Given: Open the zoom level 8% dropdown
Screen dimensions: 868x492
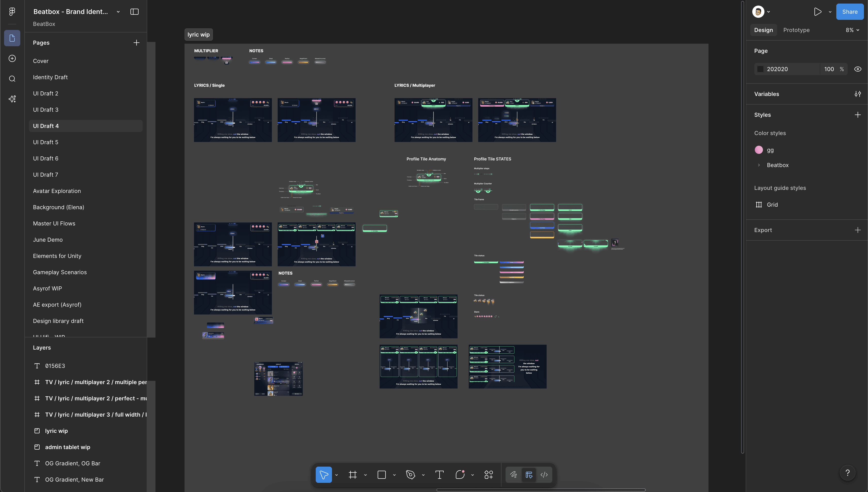Looking at the screenshot, I should coord(852,30).
